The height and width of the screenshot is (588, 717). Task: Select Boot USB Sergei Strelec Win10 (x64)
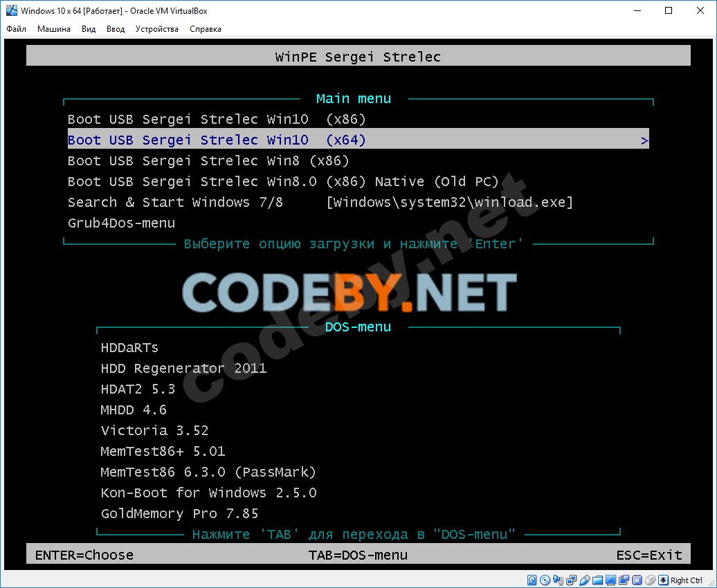pyautogui.click(x=358, y=140)
